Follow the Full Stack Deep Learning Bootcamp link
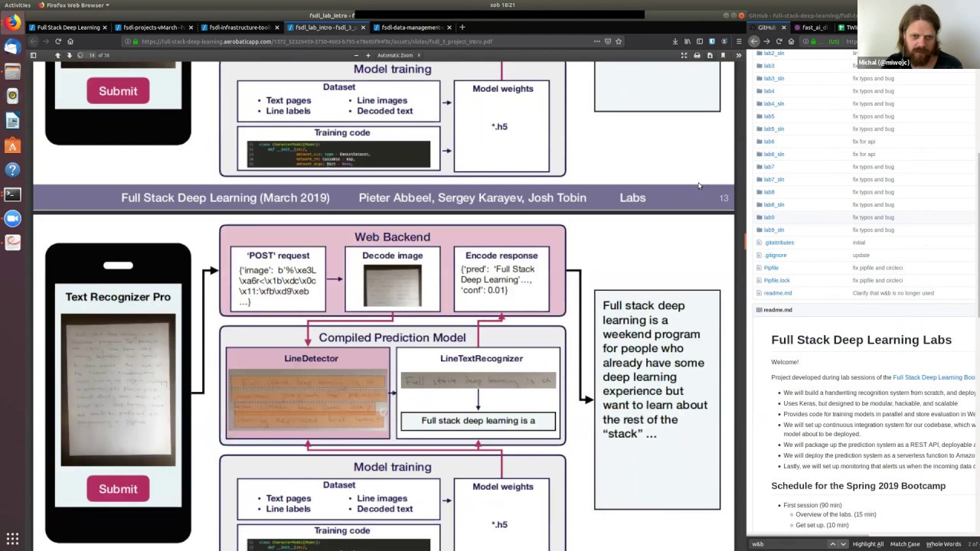The width and height of the screenshot is (980, 551). point(934,377)
